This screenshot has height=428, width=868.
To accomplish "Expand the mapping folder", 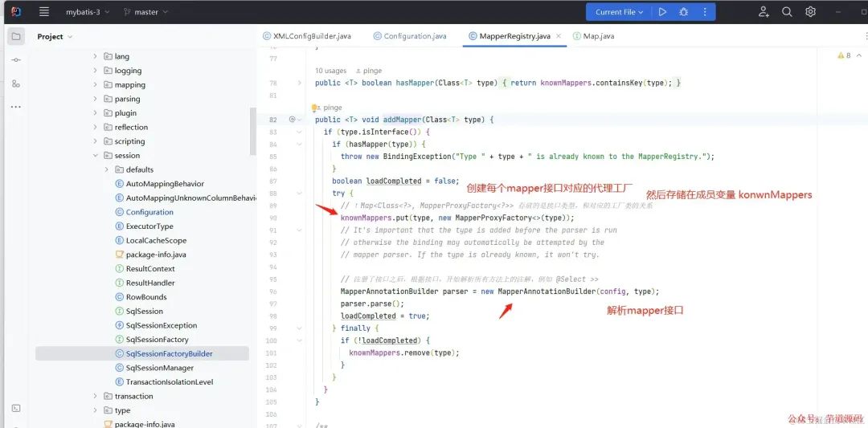I will 95,84.
